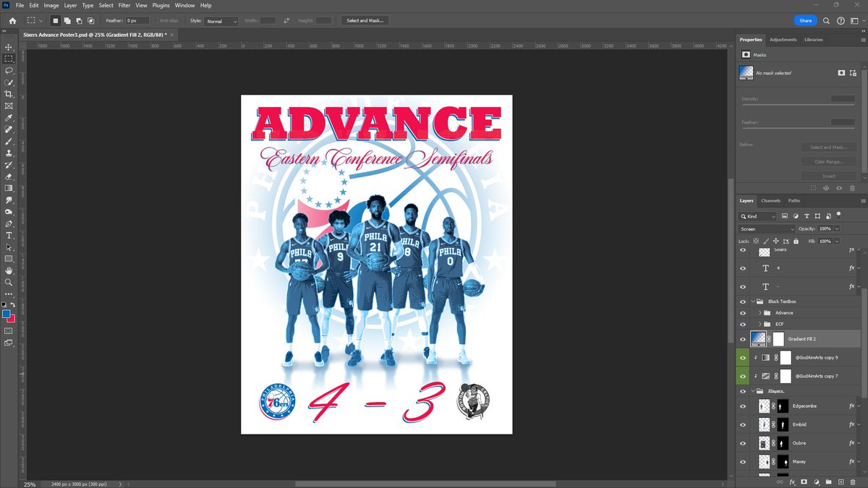Viewport: 868px width, 488px height.
Task: Click the background red color swatch
Action: tap(12, 320)
